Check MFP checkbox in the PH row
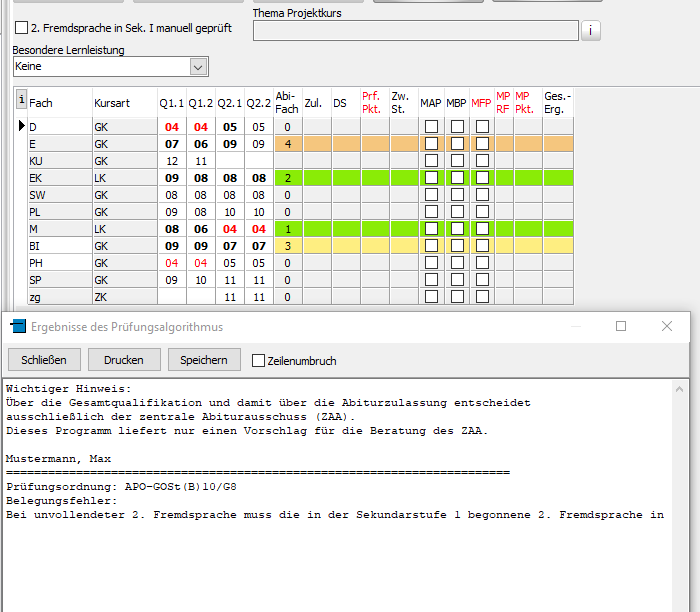 point(482,262)
